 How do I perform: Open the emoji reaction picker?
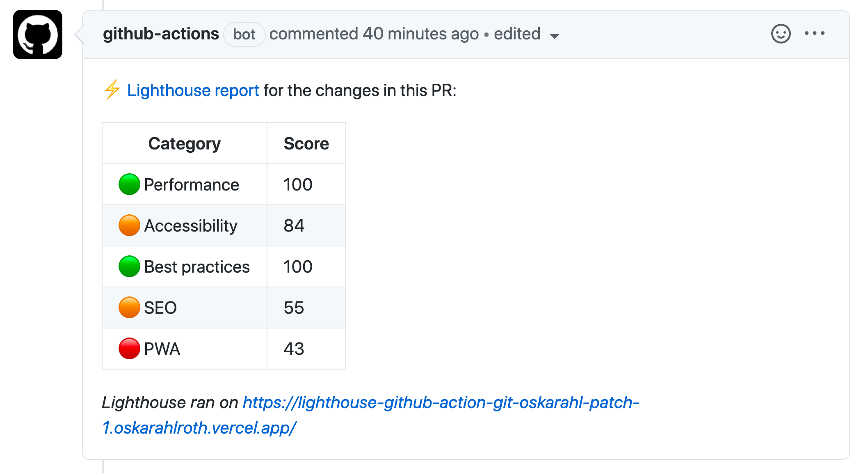point(781,34)
